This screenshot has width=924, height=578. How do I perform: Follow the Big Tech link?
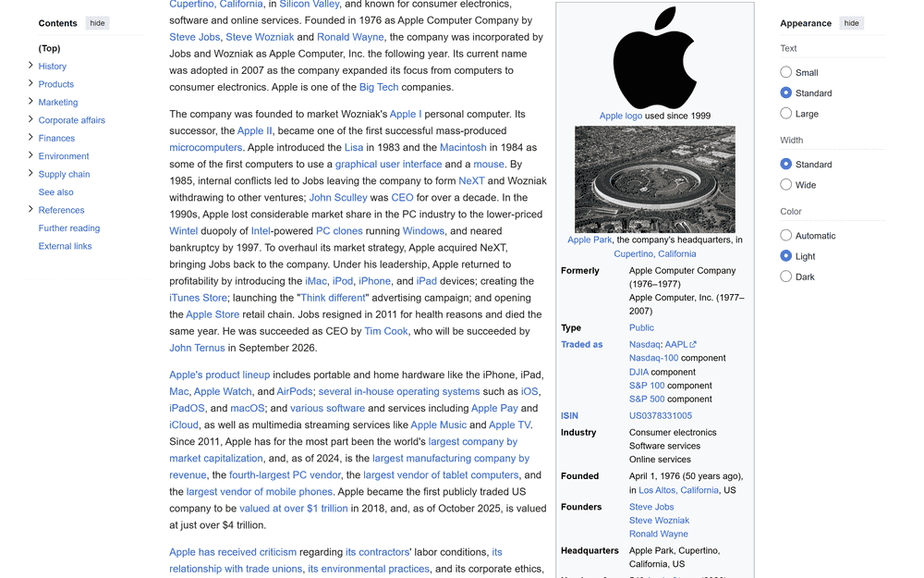(379, 87)
